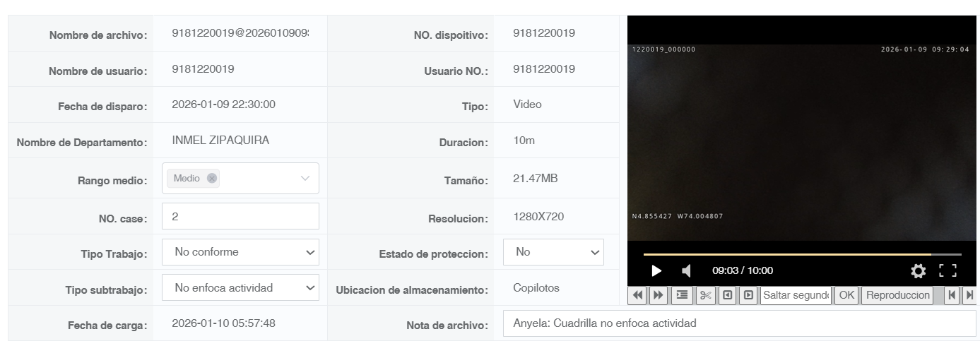Open the Tipo Trabajo dropdown
This screenshot has width=980, height=346.
[240, 252]
